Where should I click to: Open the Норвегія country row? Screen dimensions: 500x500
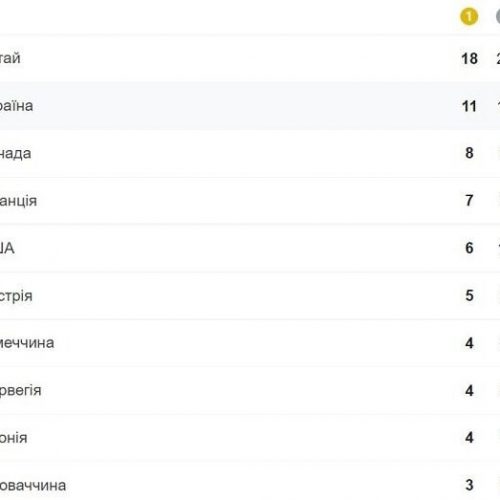point(250,390)
